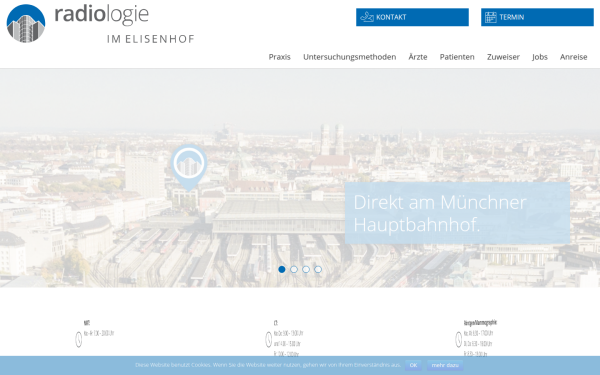The height and width of the screenshot is (375, 600).
Task: Click the clock icon beside Mammographie hours
Action: [x=458, y=339]
